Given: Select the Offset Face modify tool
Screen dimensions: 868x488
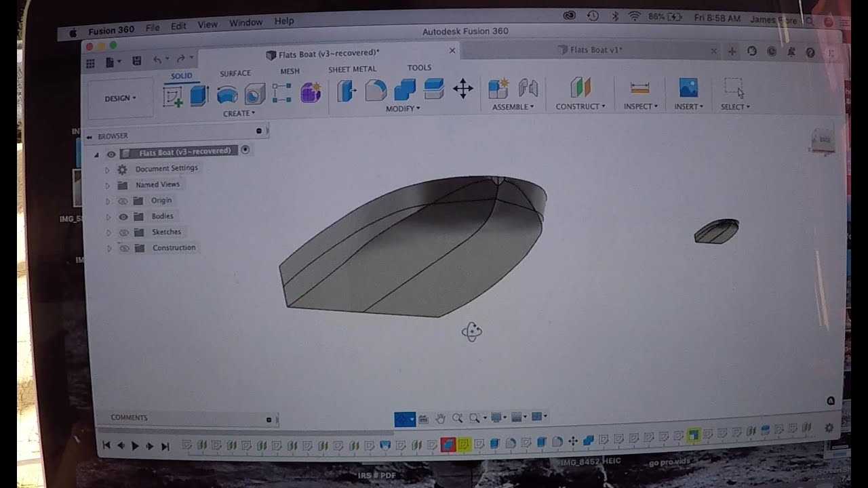Looking at the screenshot, I should coord(434,89).
